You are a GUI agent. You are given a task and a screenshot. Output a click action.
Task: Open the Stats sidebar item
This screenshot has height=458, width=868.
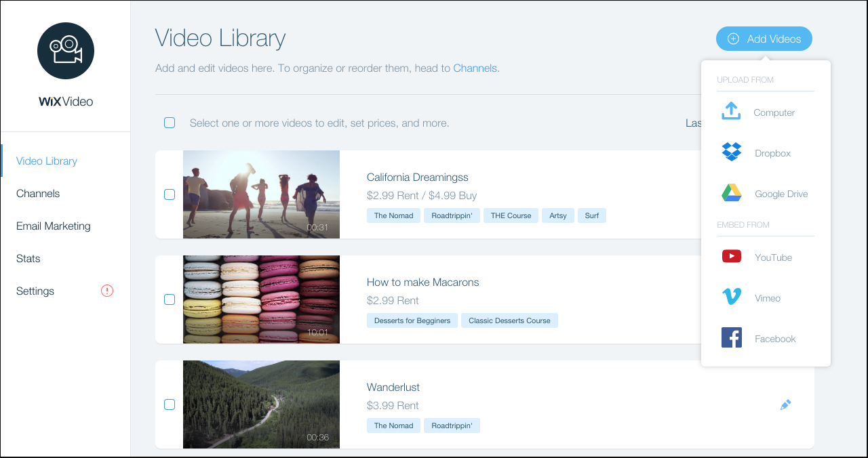coord(28,258)
